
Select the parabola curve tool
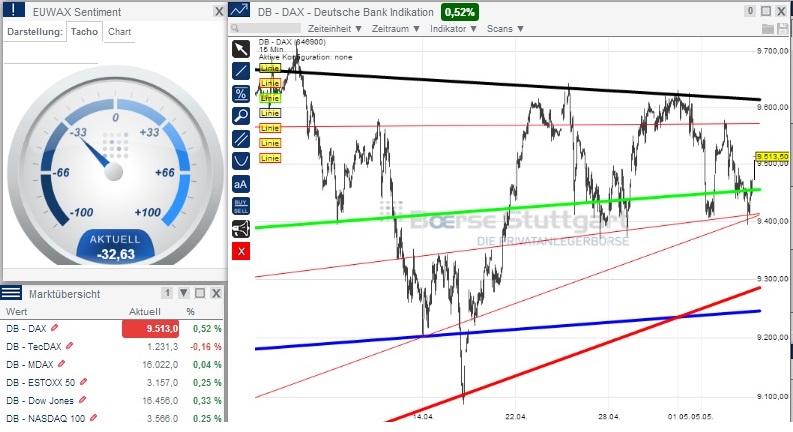point(241,161)
